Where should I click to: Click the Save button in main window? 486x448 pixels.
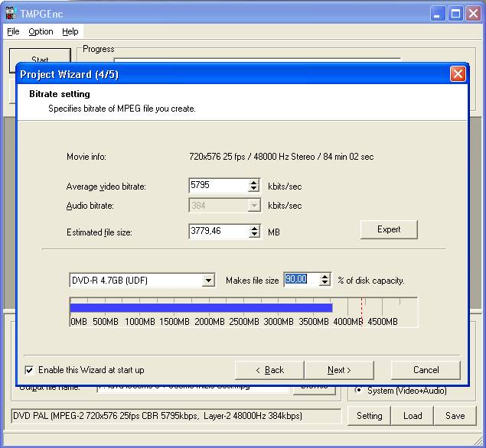coord(455,415)
